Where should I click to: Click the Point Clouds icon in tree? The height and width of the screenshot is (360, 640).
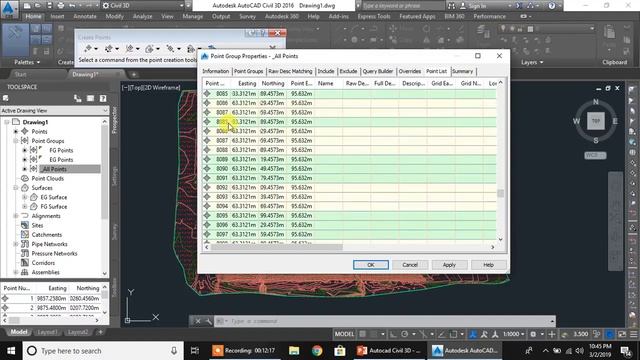(25, 178)
